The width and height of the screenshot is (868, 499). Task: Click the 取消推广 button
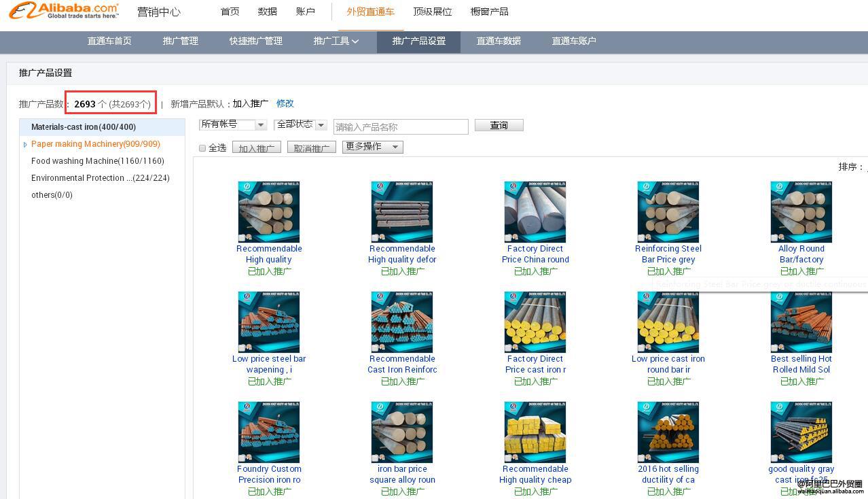[312, 148]
